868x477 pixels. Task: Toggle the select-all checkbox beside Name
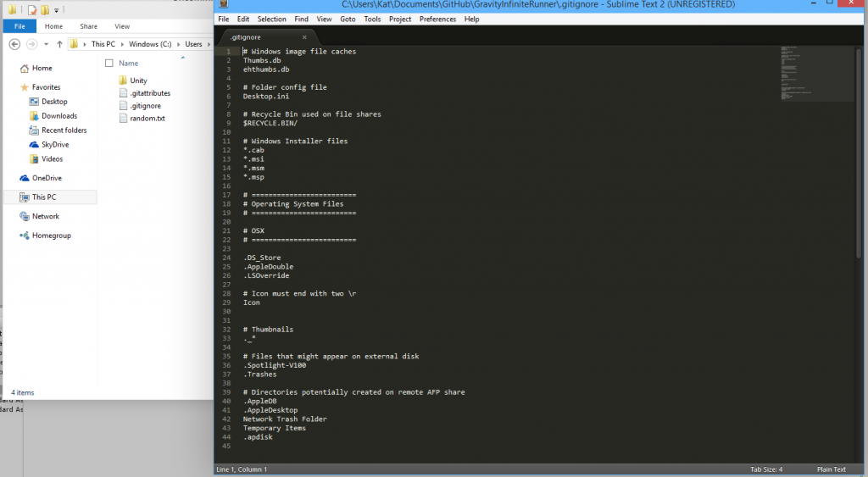click(109, 63)
